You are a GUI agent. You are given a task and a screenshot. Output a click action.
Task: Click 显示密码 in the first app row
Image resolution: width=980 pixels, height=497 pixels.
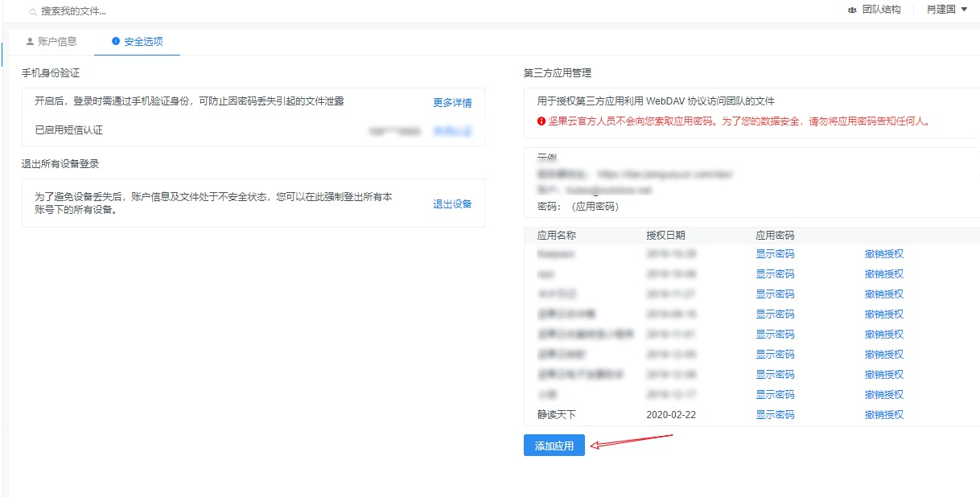point(775,254)
